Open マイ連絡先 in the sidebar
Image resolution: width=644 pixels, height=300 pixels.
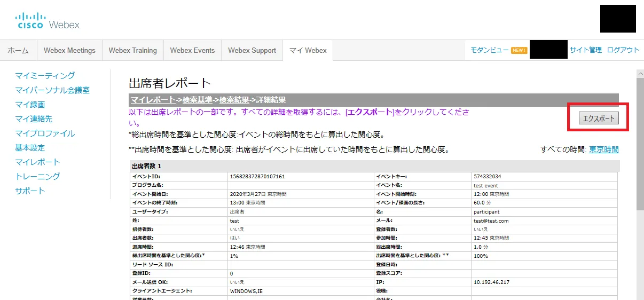pyautogui.click(x=34, y=119)
